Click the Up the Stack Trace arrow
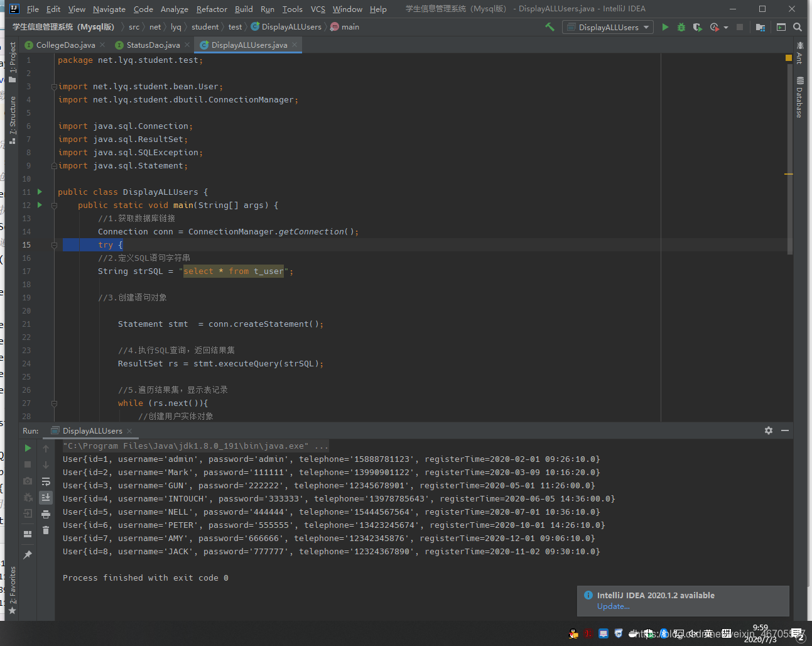This screenshot has height=646, width=812. 46,449
